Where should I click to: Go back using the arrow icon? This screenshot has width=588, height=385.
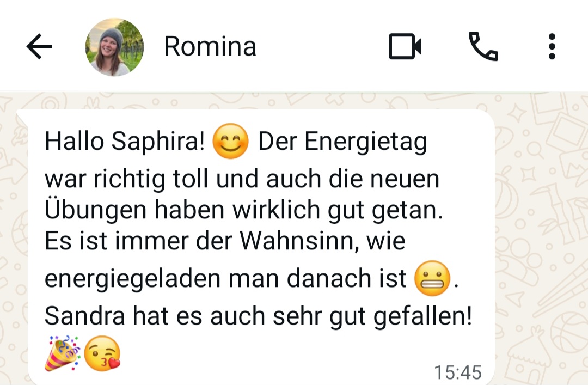[39, 46]
